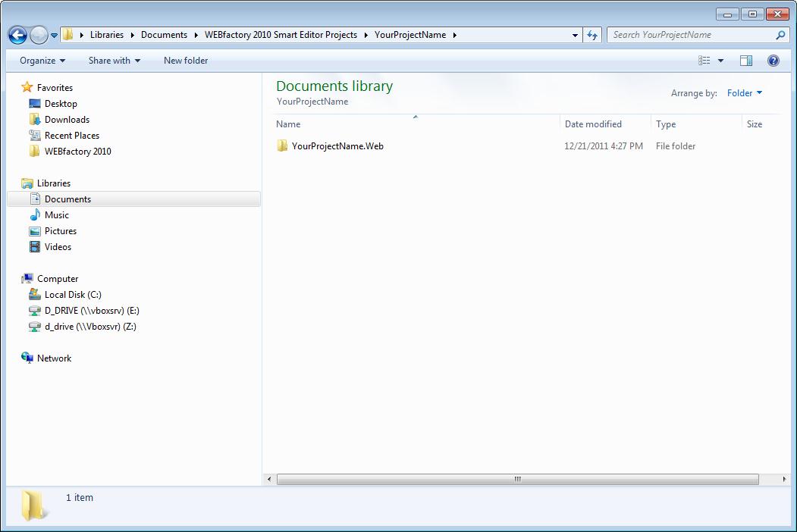Open the Help question mark icon

coord(773,61)
